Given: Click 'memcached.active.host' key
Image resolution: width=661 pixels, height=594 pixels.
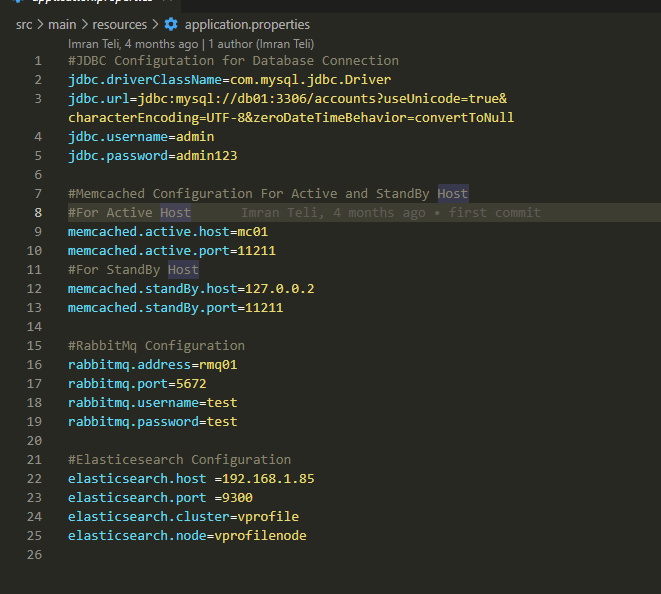Looking at the screenshot, I should [x=149, y=231].
